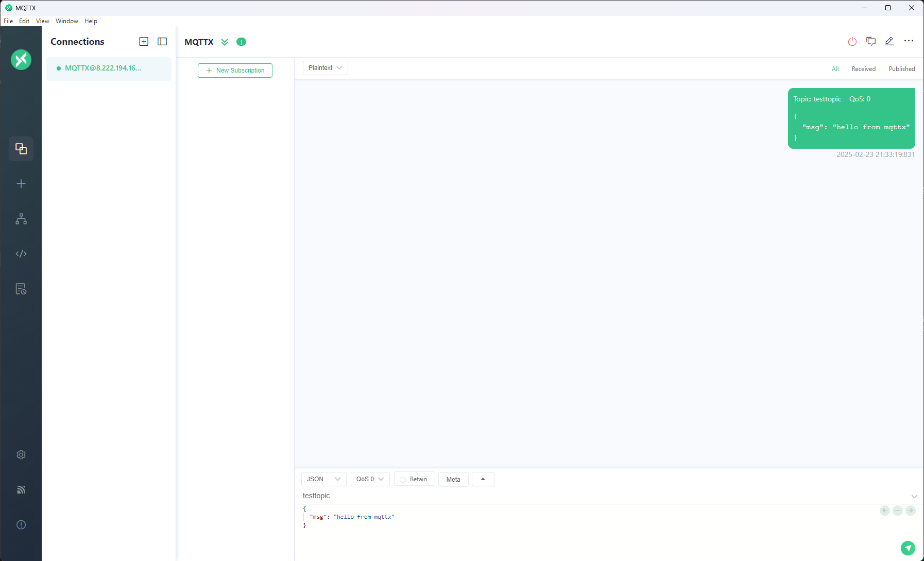
Task: Open the Window menu
Action: [x=67, y=21]
